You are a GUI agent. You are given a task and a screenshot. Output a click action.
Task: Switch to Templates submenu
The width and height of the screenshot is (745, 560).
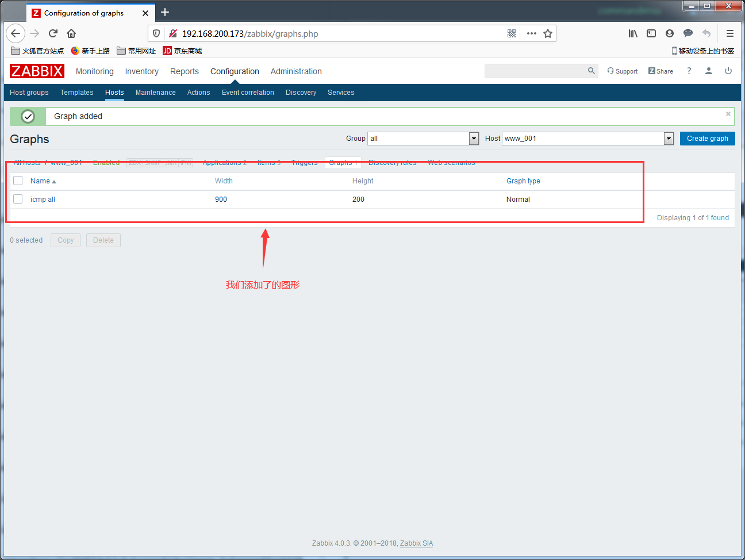point(77,93)
